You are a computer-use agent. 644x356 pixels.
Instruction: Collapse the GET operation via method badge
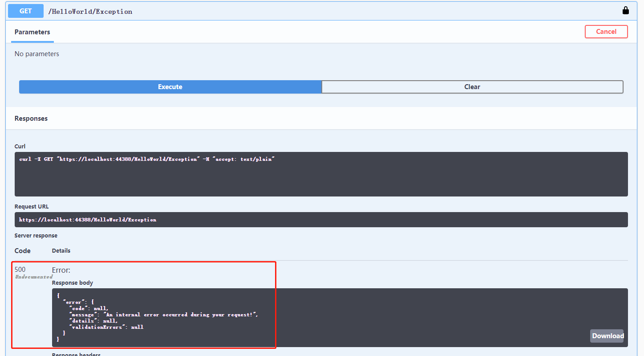click(26, 11)
